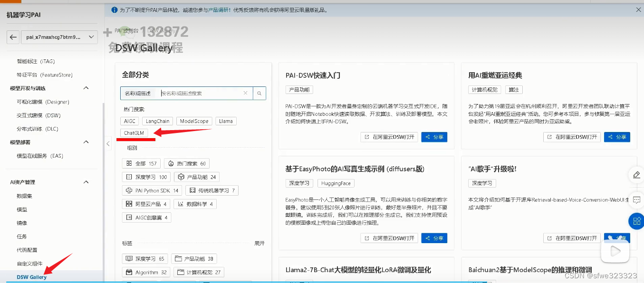Open 智能标注 (iTAG) in sidebar
Image resolution: width=644 pixels, height=283 pixels.
(x=36, y=61)
